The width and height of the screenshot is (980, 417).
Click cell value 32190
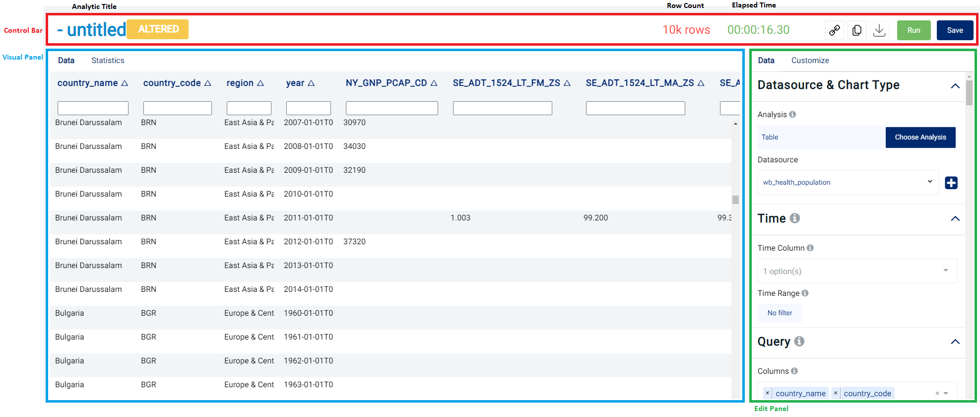click(354, 170)
